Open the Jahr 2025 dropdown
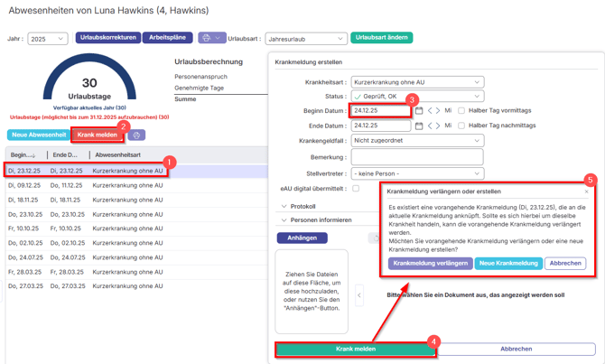The height and width of the screenshot is (364, 605). [x=47, y=39]
